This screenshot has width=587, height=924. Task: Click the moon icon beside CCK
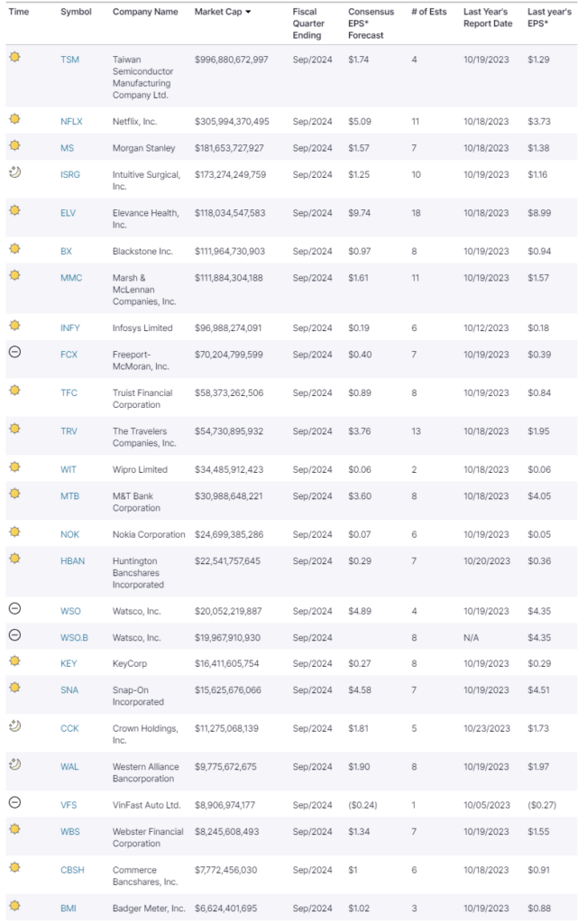click(x=14, y=725)
